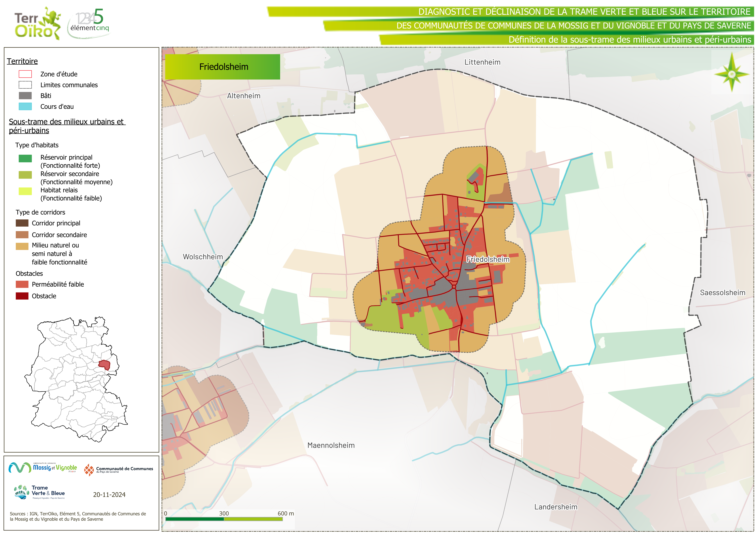This screenshot has width=756, height=534.
Task: Click the gray Bâti legend swatch
Action: point(25,96)
